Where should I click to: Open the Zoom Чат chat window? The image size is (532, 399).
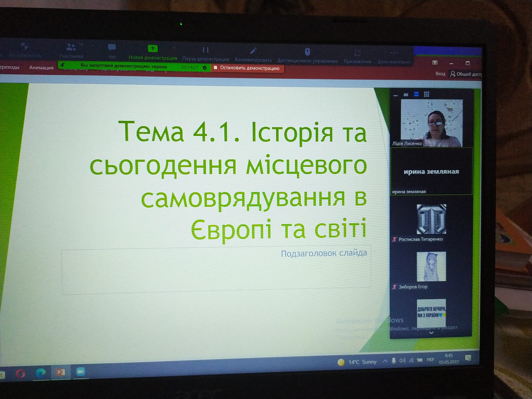(112, 51)
